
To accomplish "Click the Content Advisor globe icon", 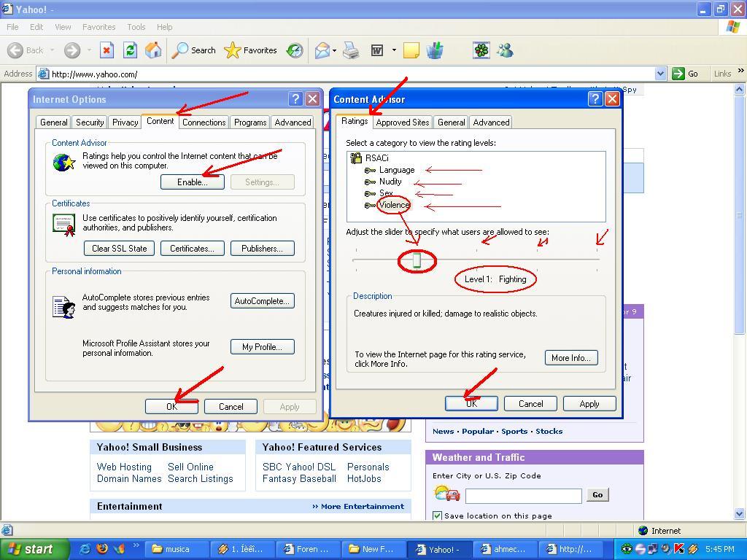I will click(64, 163).
